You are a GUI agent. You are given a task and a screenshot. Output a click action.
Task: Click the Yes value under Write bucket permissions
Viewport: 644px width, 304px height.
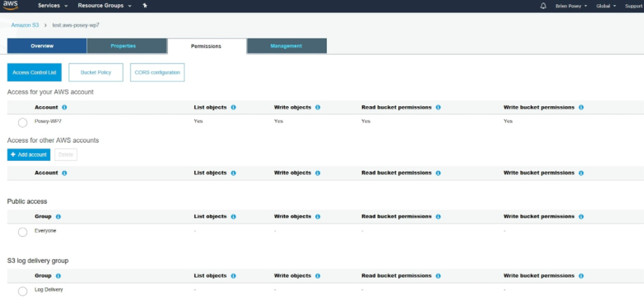pyautogui.click(x=508, y=122)
